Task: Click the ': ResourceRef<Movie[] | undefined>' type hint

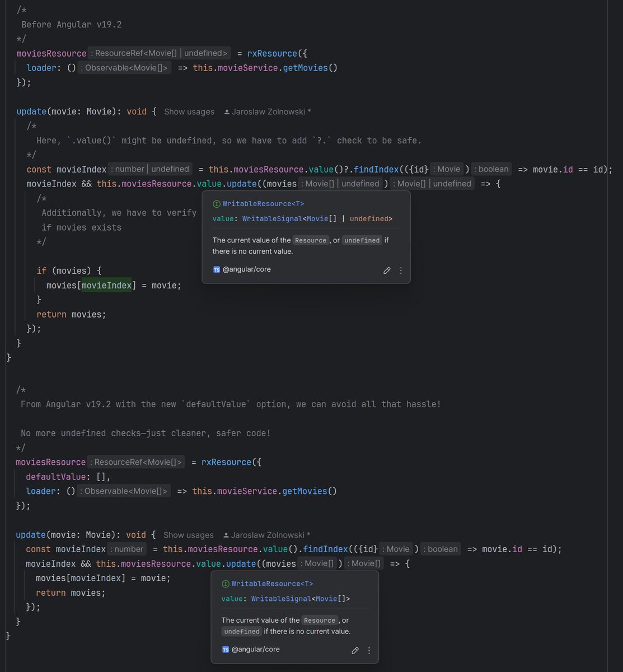Action: click(x=160, y=53)
